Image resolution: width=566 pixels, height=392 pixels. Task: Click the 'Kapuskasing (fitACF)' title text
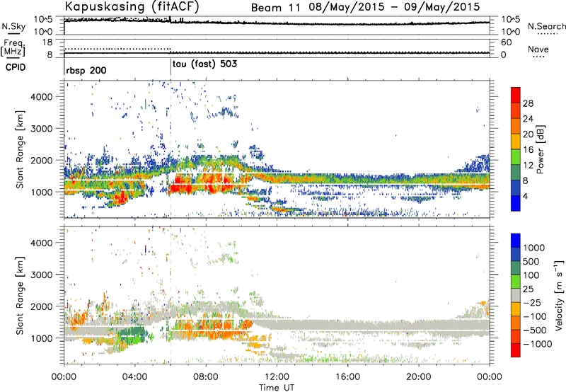click(x=132, y=6)
